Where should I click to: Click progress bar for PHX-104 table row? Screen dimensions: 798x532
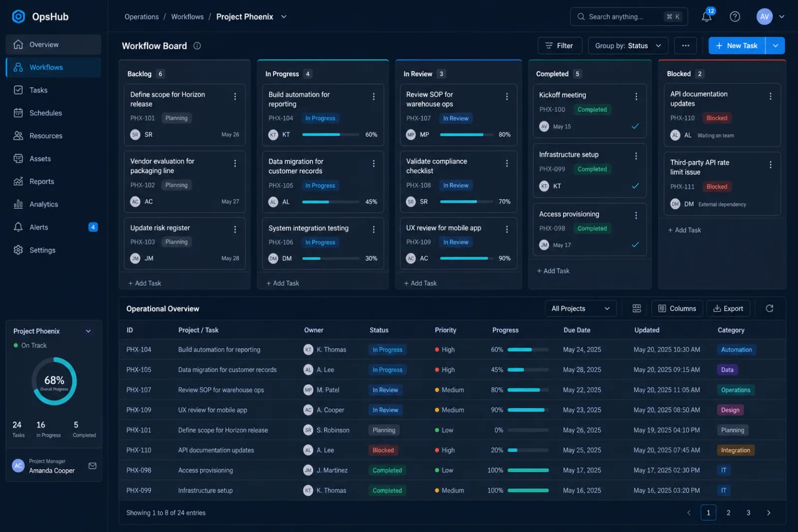[528, 350]
